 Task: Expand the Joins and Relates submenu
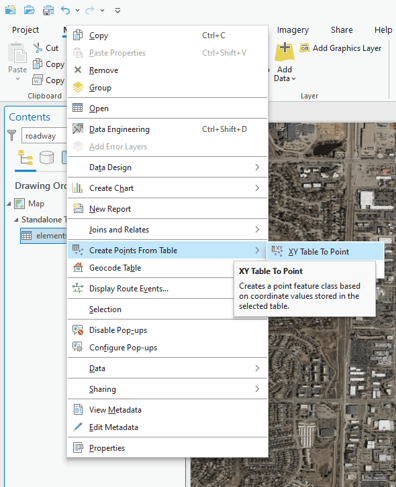[x=167, y=230]
